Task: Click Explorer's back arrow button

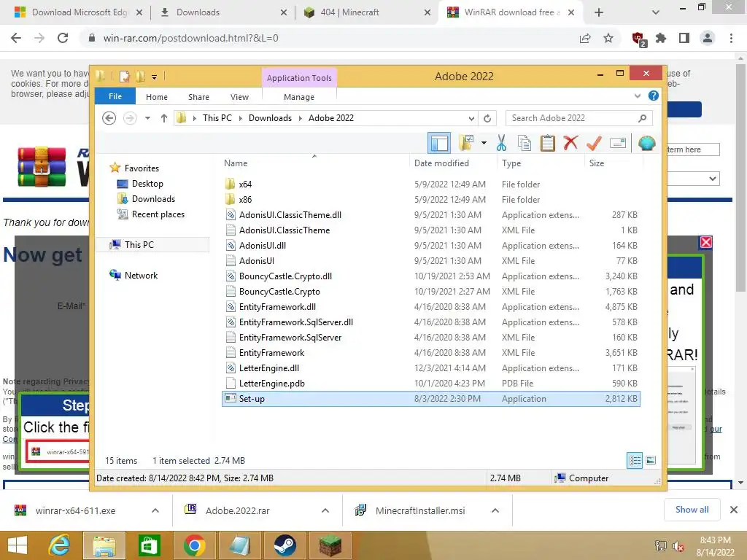Action: [109, 118]
